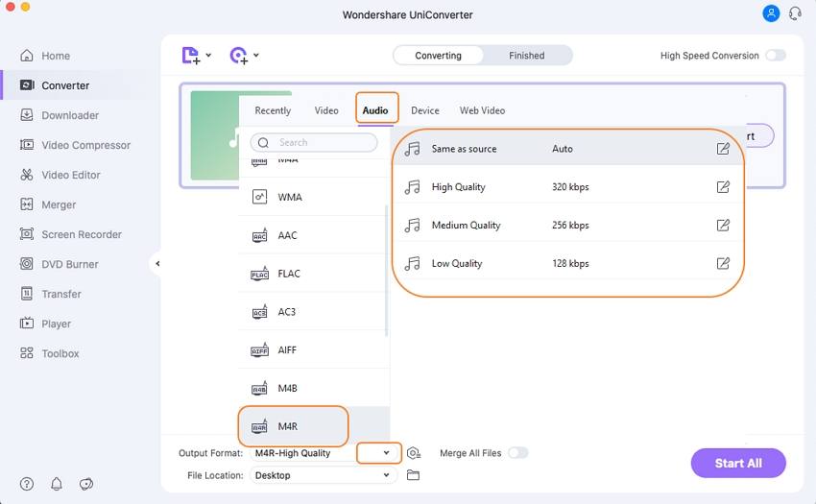Select the FLAC format
The height and width of the screenshot is (504, 816).
tap(314, 274)
